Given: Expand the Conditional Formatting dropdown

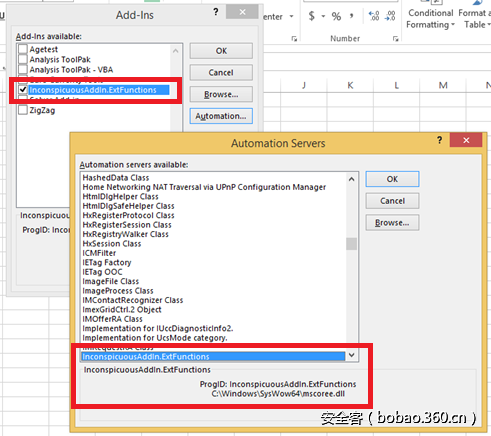Looking at the screenshot, I should pos(430,19).
